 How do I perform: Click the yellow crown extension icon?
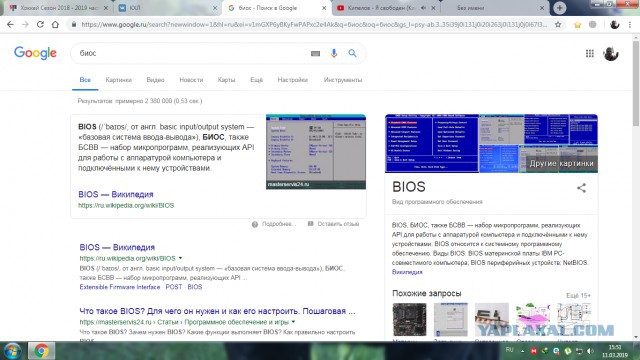click(x=577, y=25)
